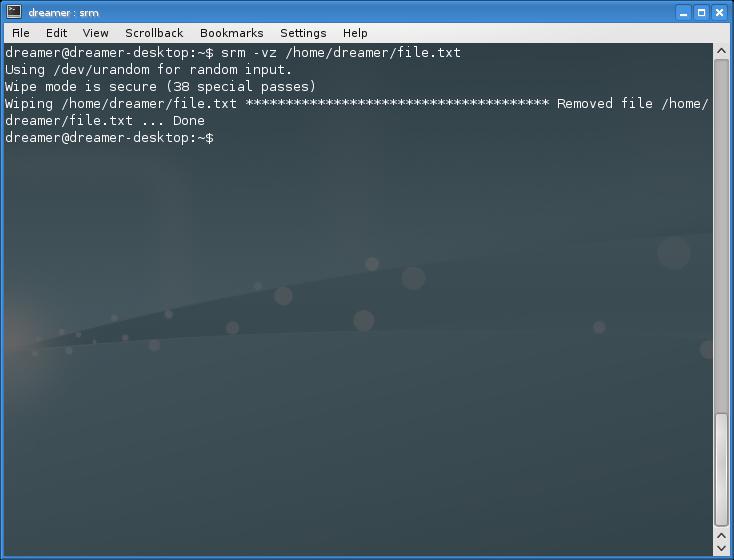
Task: Click the 'dreamer : srm' title bar text
Action: (x=63, y=13)
